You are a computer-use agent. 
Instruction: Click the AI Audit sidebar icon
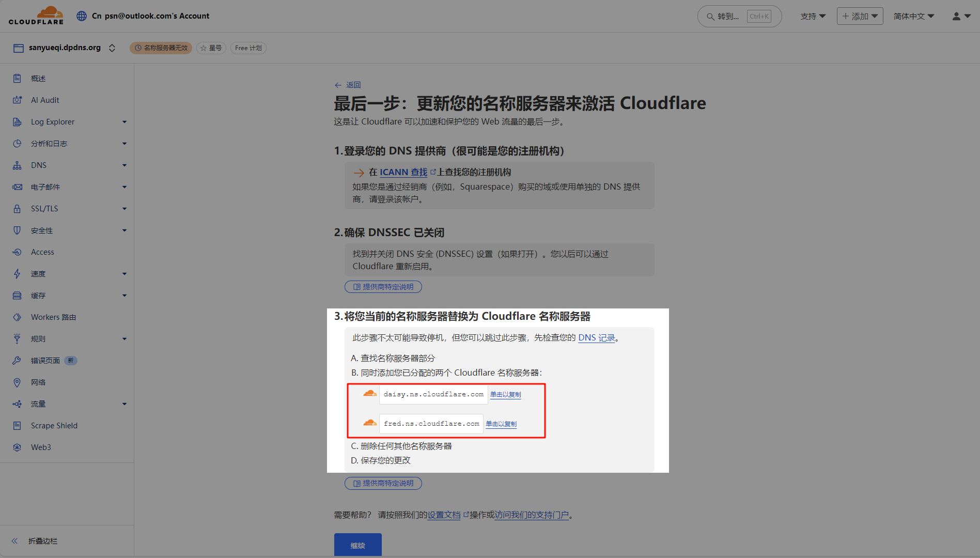(x=17, y=100)
